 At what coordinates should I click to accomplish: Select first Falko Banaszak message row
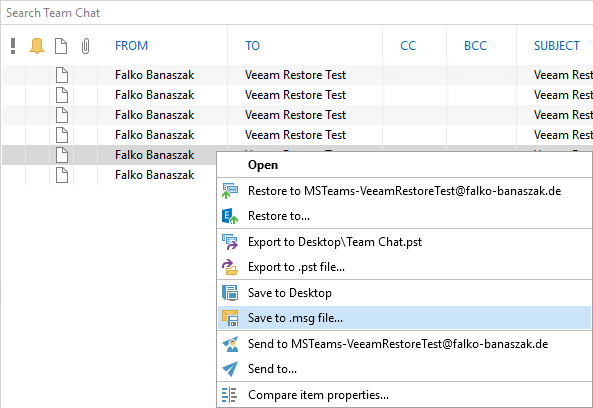(x=297, y=75)
